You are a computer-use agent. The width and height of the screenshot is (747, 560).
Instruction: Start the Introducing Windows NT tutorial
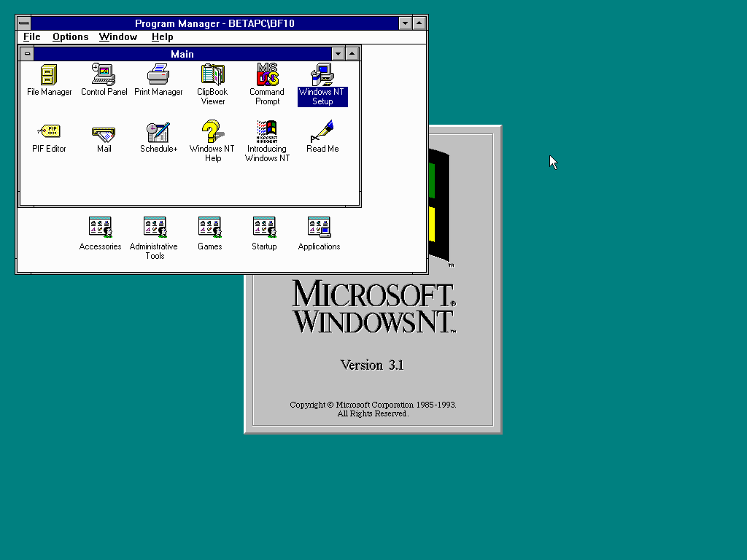point(266,132)
